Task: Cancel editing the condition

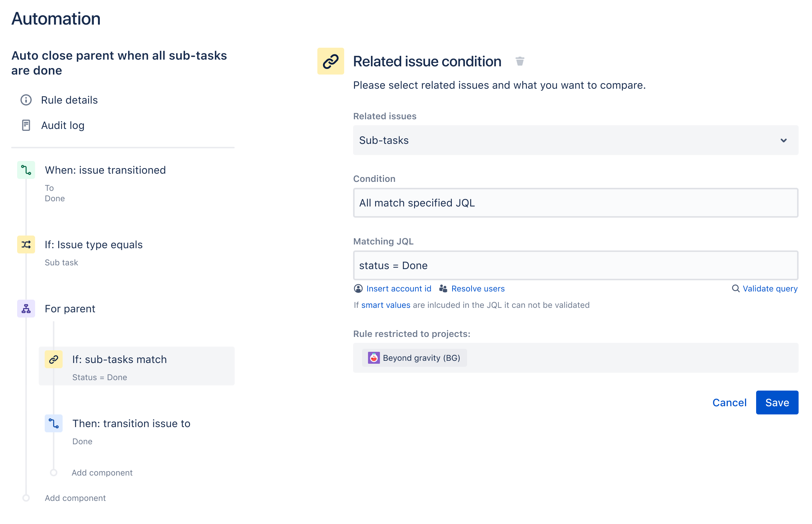Action: (729, 403)
